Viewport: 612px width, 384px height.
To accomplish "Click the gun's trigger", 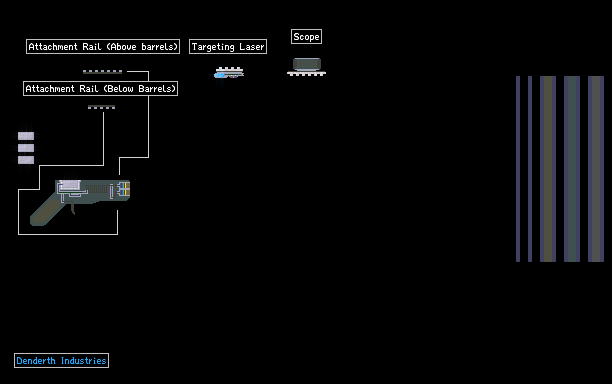I will (73, 209).
